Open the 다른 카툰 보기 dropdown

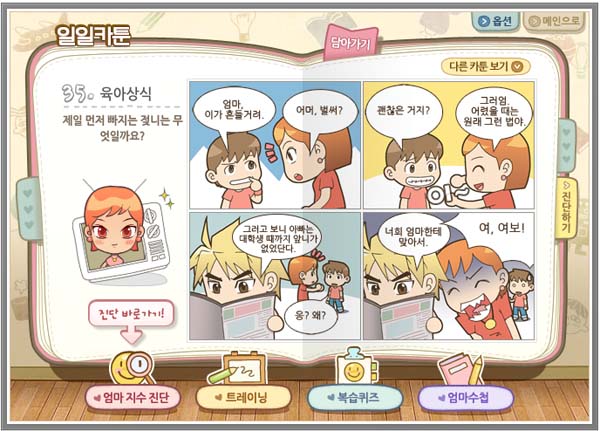pyautogui.click(x=486, y=66)
